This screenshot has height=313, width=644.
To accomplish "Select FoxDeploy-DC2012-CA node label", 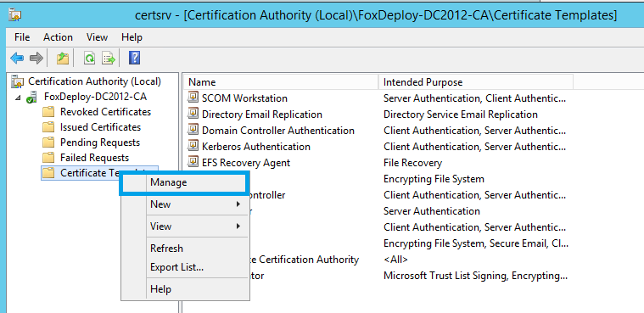I will coord(95,97).
